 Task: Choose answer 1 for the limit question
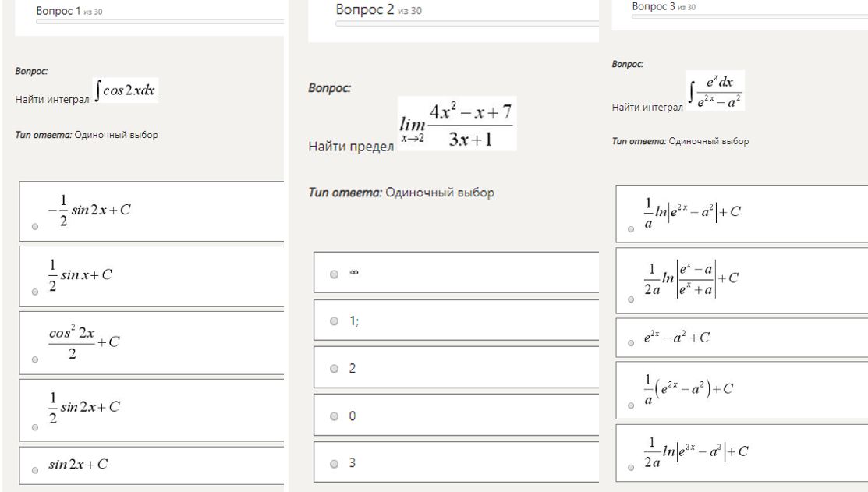pyautogui.click(x=334, y=321)
